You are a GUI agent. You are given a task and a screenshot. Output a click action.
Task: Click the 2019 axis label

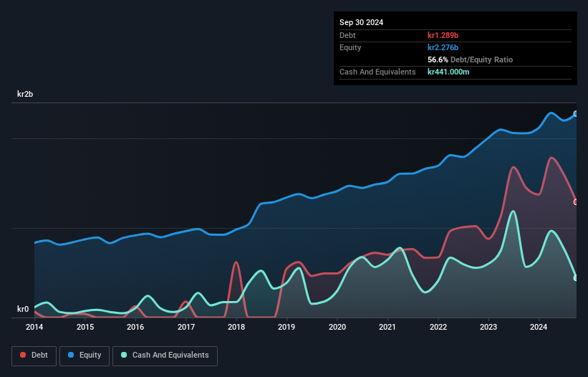tap(286, 327)
